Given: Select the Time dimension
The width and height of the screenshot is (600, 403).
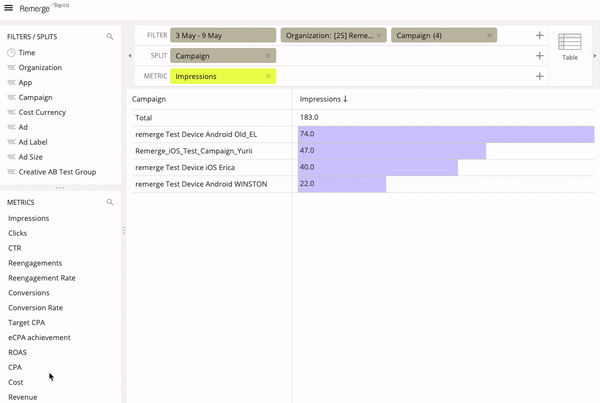Looking at the screenshot, I should [27, 52].
